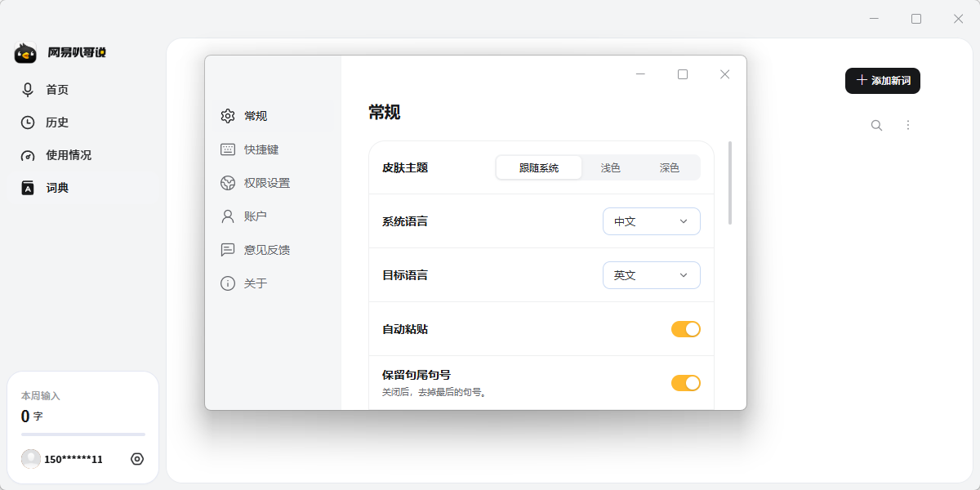Select 浅色 theme option
980x490 pixels.
point(611,167)
